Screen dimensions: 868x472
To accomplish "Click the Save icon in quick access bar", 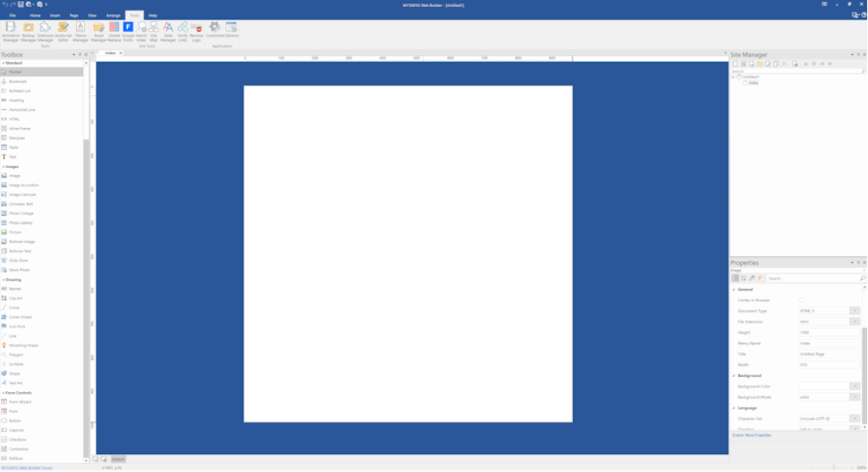I will (x=20, y=5).
